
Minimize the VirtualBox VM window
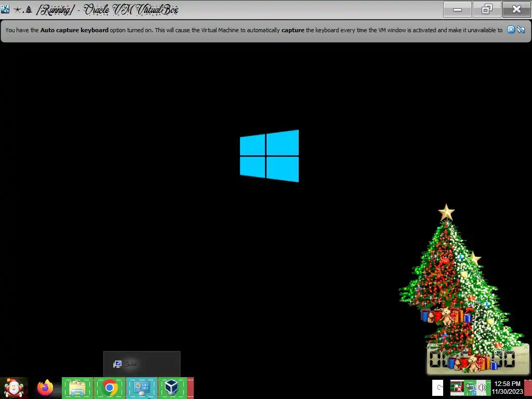point(457,9)
